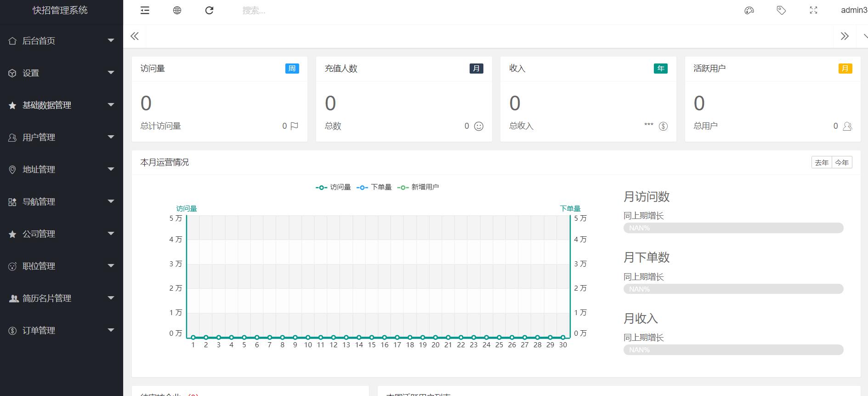Click the 今年 button
Image resolution: width=868 pixels, height=396 pixels.
coord(842,162)
